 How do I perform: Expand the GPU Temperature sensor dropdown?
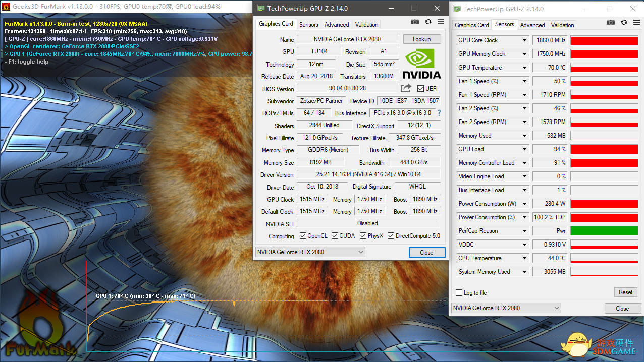pos(524,68)
